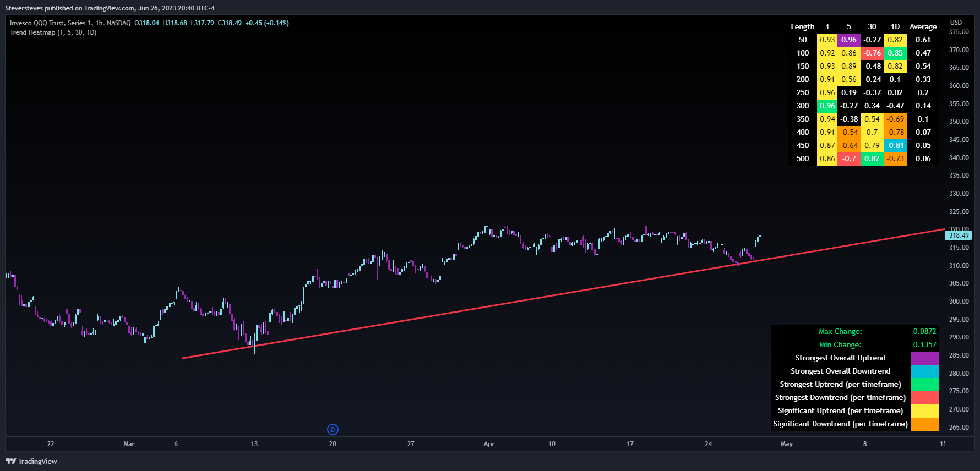Select the Significant Downtrend orange swatch

(x=924, y=424)
